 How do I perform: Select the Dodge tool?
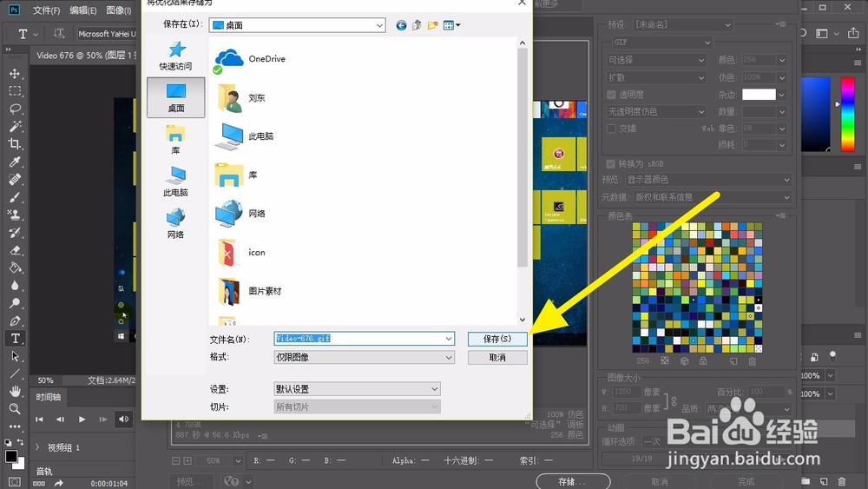15,303
